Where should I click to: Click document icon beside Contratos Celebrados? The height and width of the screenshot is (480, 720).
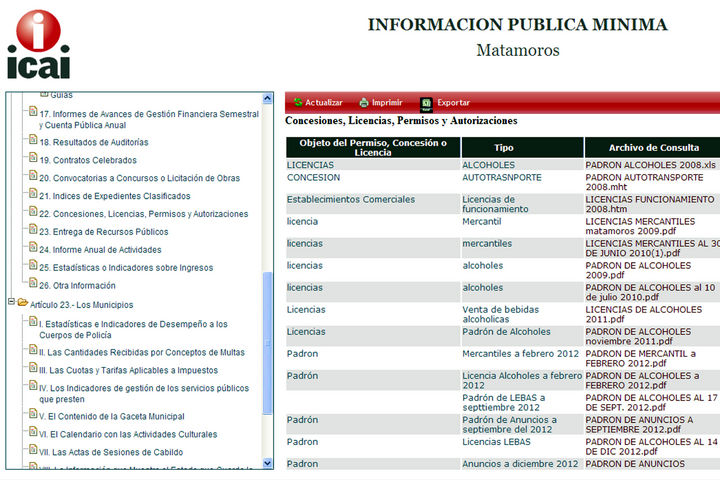point(31,160)
